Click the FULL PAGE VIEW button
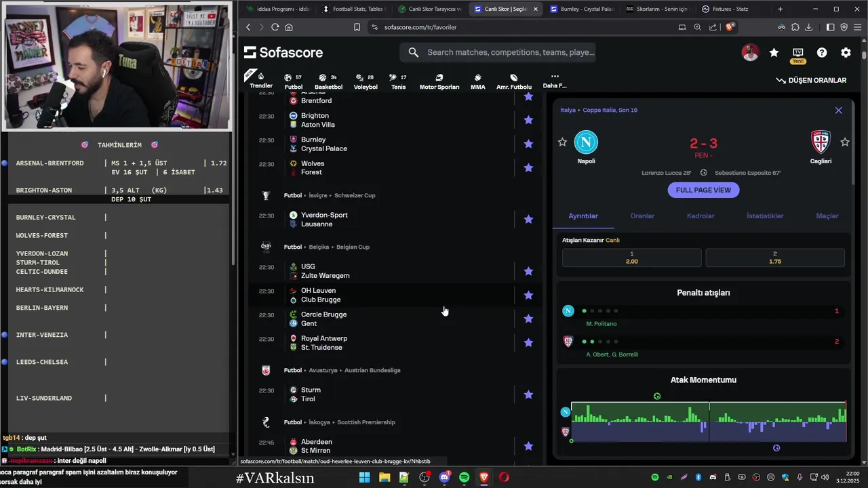The width and height of the screenshot is (868, 488). 703,190
